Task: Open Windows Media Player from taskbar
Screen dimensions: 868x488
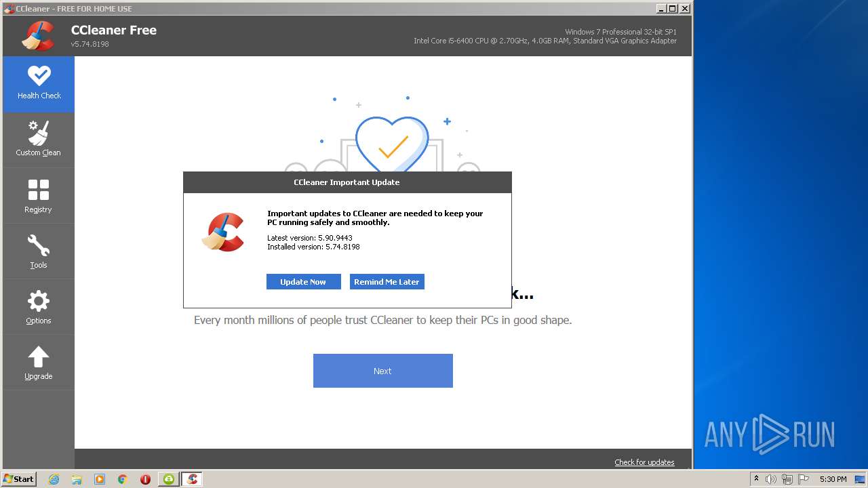Action: pos(100,479)
